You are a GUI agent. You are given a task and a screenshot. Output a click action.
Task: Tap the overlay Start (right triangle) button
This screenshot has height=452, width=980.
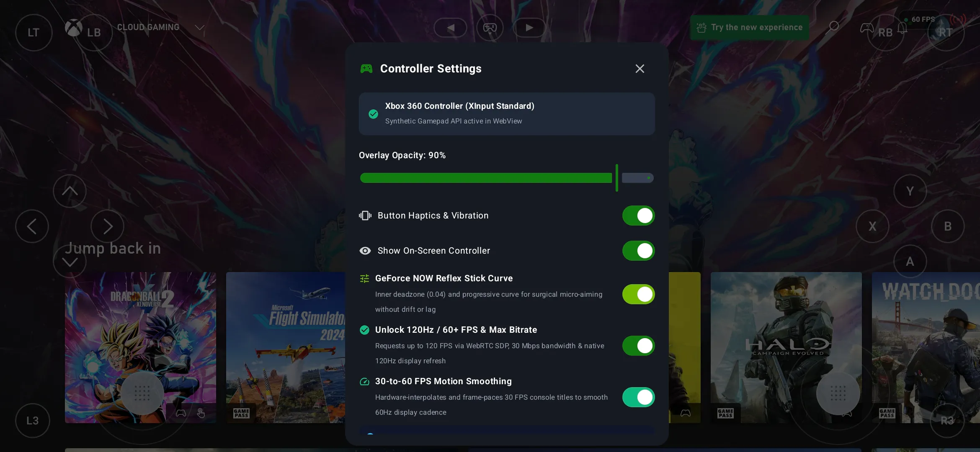tap(529, 28)
